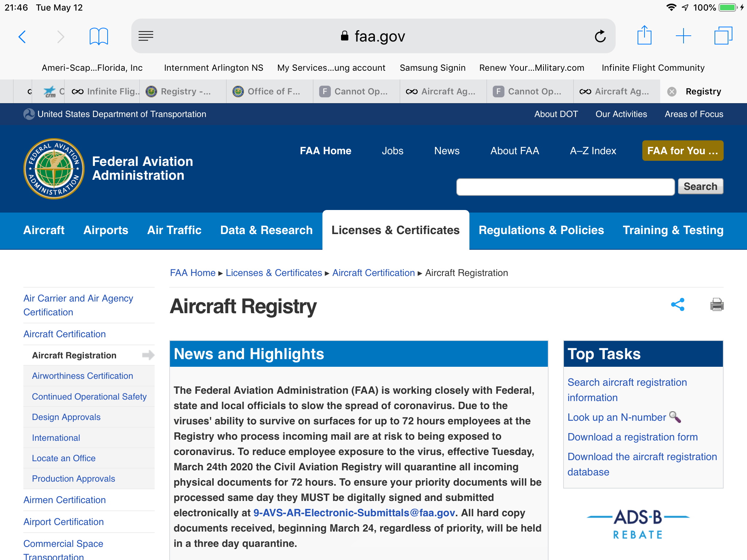
Task: Tap the Safari back arrow
Action: pyautogui.click(x=22, y=36)
